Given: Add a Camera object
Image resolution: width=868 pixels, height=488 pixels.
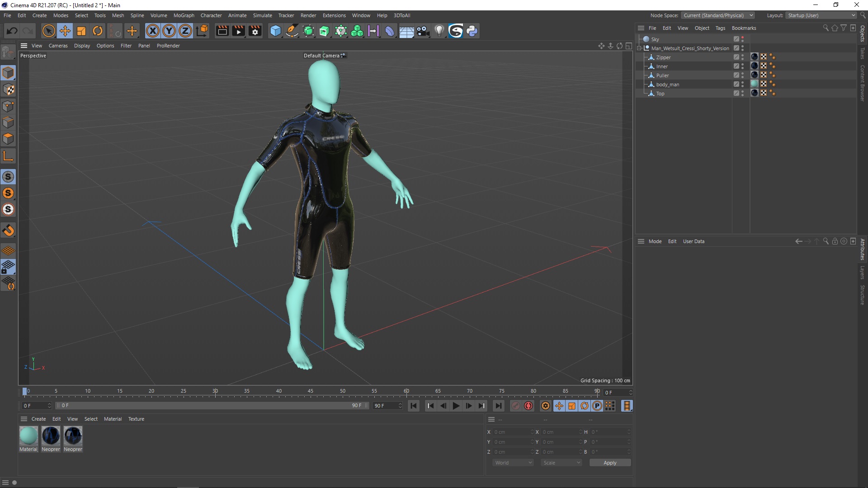Looking at the screenshot, I should (x=423, y=31).
